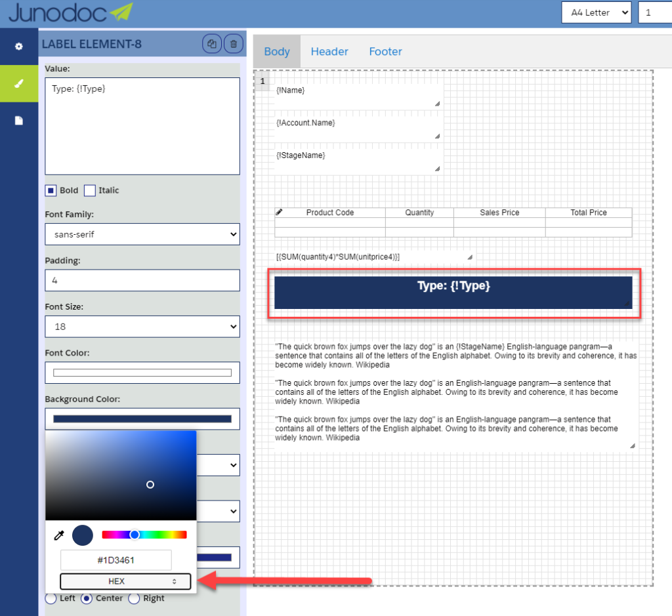Click the current color preview circle
The height and width of the screenshot is (616, 672).
[x=83, y=535]
